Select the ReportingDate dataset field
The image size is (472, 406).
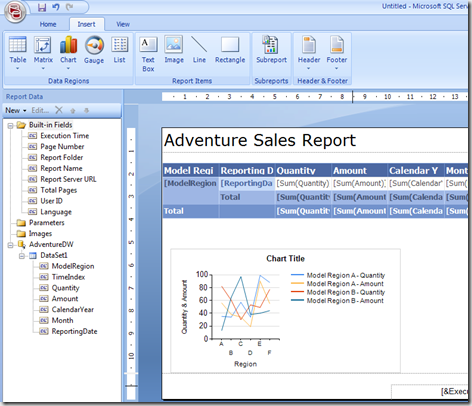(x=74, y=331)
